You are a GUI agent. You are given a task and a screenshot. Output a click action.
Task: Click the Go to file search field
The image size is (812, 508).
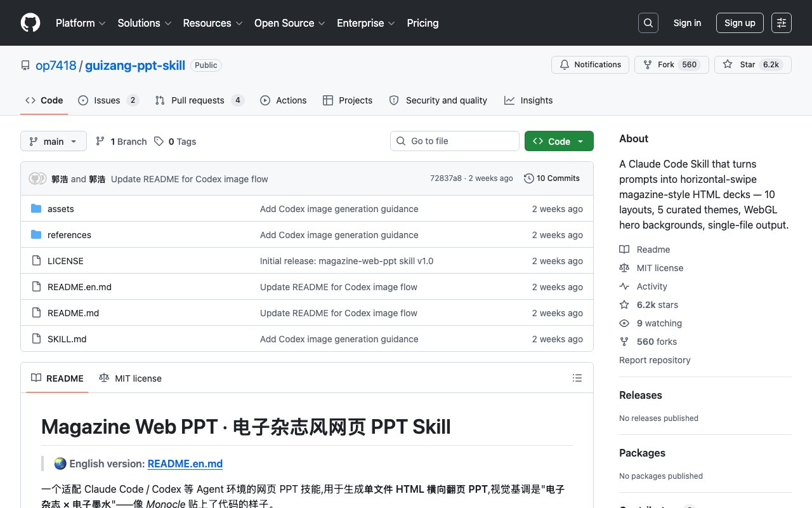pyautogui.click(x=455, y=141)
